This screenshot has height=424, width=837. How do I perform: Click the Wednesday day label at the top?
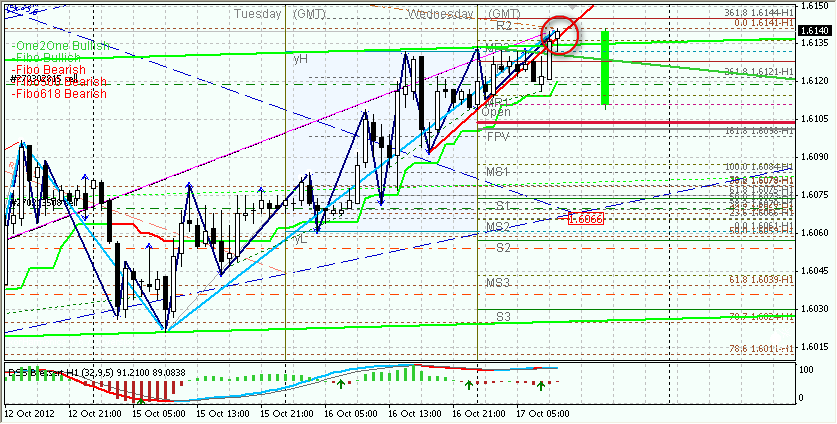tap(441, 15)
